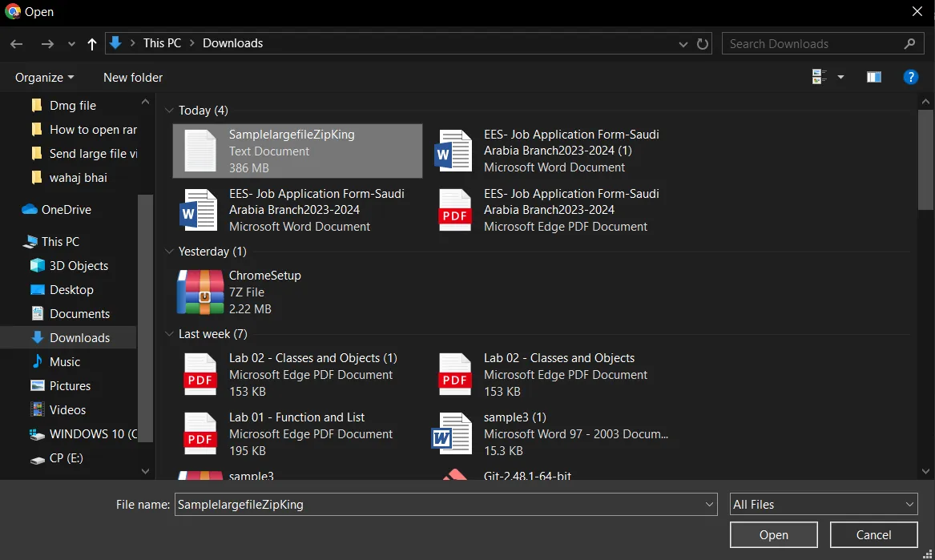Expand the address bar history dropdown
Image resolution: width=935 pixels, height=560 pixels.
[683, 43]
